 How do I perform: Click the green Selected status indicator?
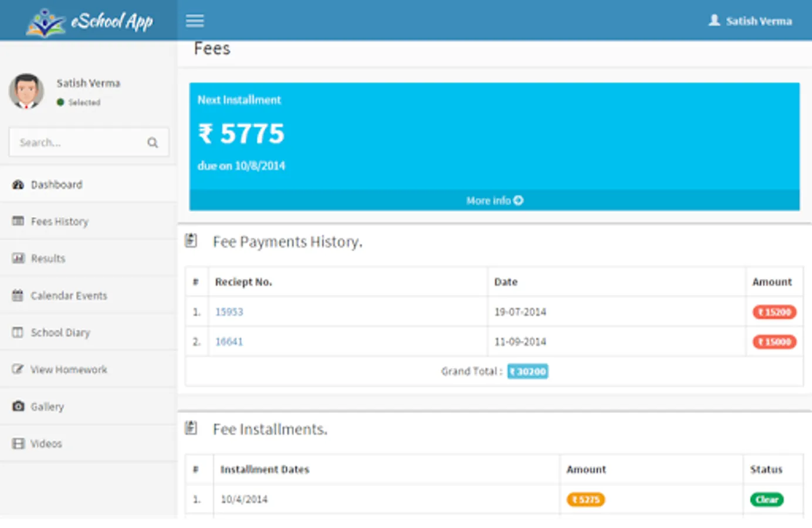click(x=60, y=101)
